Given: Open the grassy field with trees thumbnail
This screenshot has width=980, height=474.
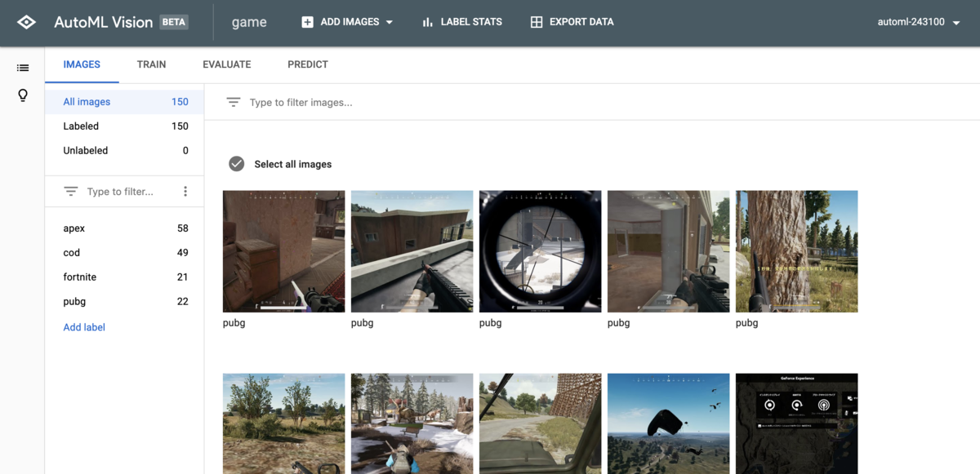Looking at the screenshot, I should tap(284, 423).
